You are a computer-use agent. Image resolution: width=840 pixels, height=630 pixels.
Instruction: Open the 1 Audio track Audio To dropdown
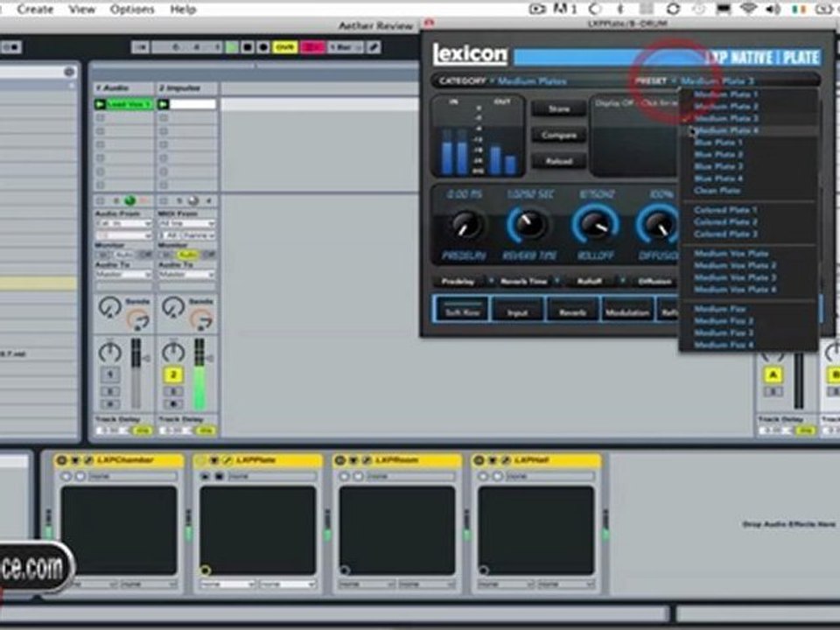[x=123, y=274]
